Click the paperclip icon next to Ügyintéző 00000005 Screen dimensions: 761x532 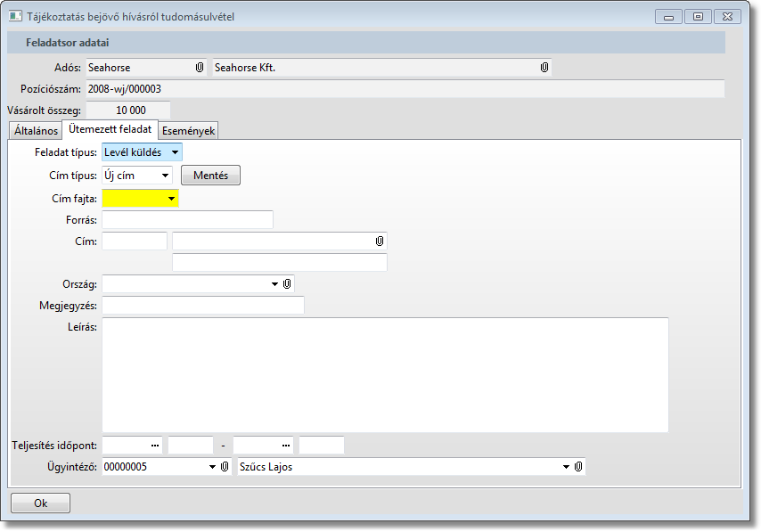(225, 466)
